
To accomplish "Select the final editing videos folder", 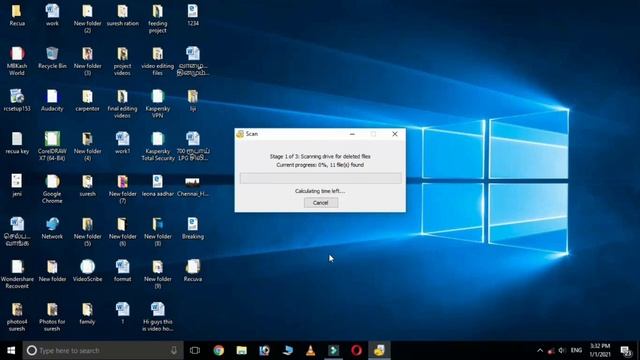I will click(x=122, y=104).
